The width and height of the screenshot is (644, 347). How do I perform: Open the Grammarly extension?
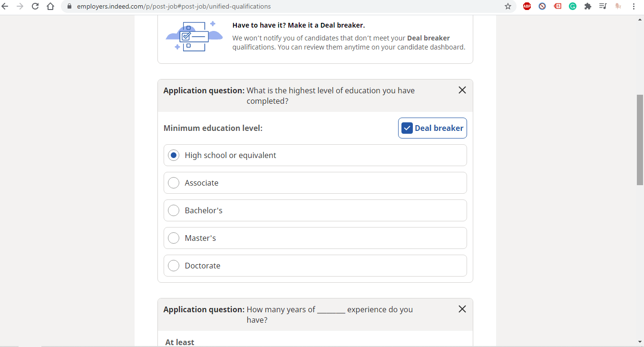[573, 6]
